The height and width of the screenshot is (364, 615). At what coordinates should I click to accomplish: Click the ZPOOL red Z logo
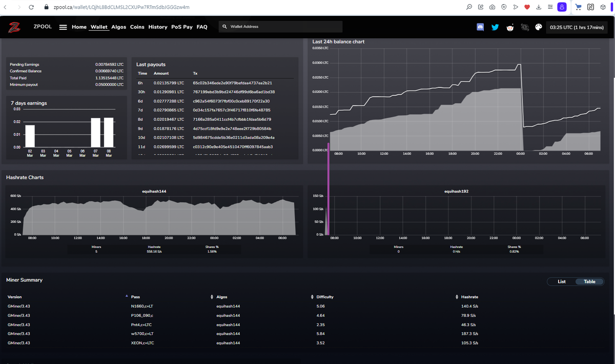14,27
